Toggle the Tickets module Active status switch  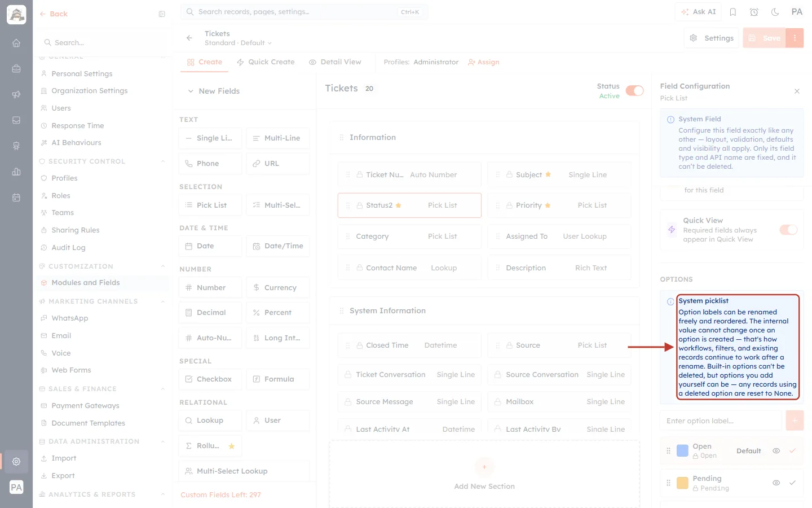(634, 91)
